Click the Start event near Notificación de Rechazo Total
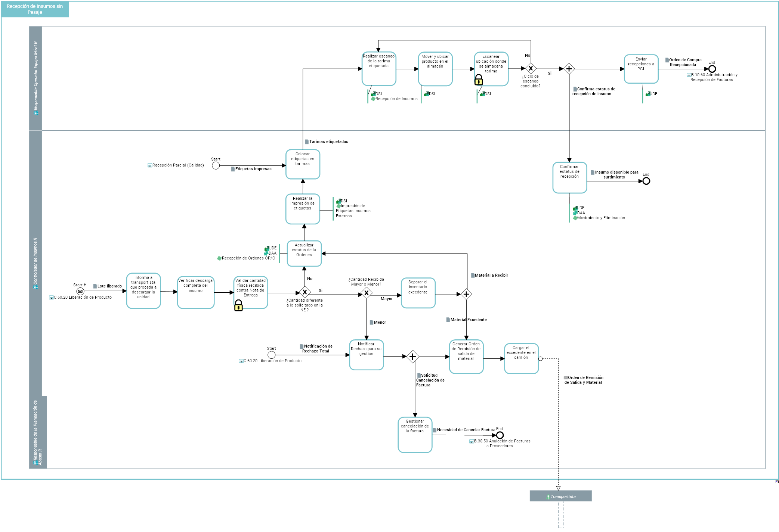 [x=272, y=355]
